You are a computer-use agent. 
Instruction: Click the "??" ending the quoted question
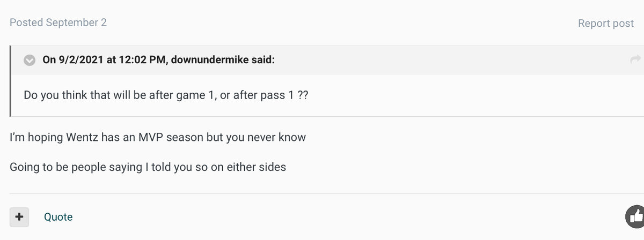(302, 94)
